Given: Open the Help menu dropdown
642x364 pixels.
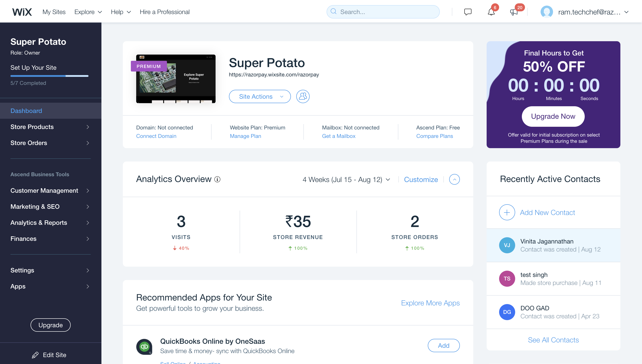Looking at the screenshot, I should click(121, 12).
